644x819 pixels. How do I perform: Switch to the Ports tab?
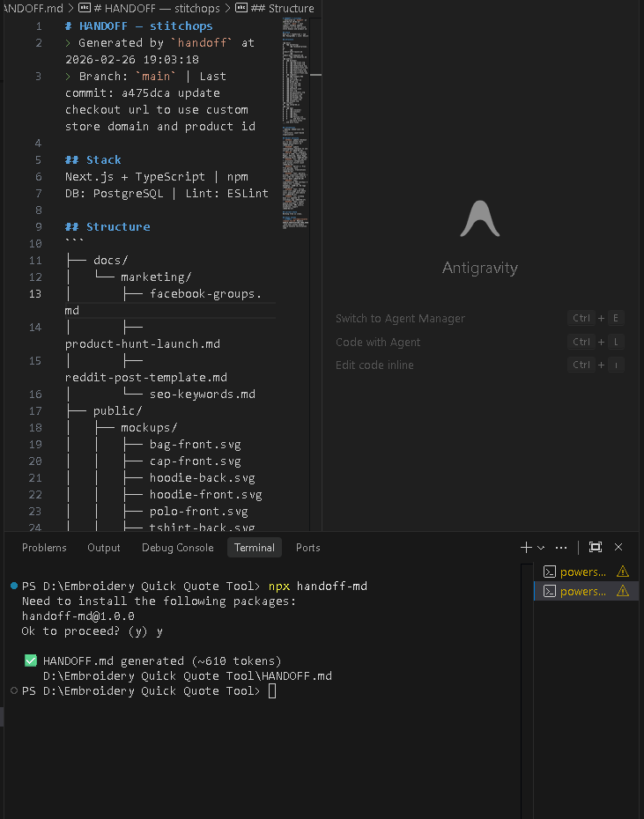point(307,548)
